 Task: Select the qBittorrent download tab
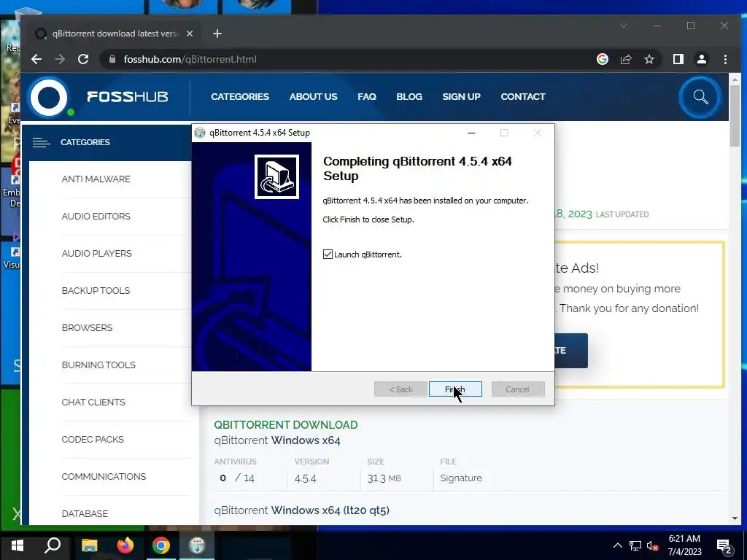point(115,34)
